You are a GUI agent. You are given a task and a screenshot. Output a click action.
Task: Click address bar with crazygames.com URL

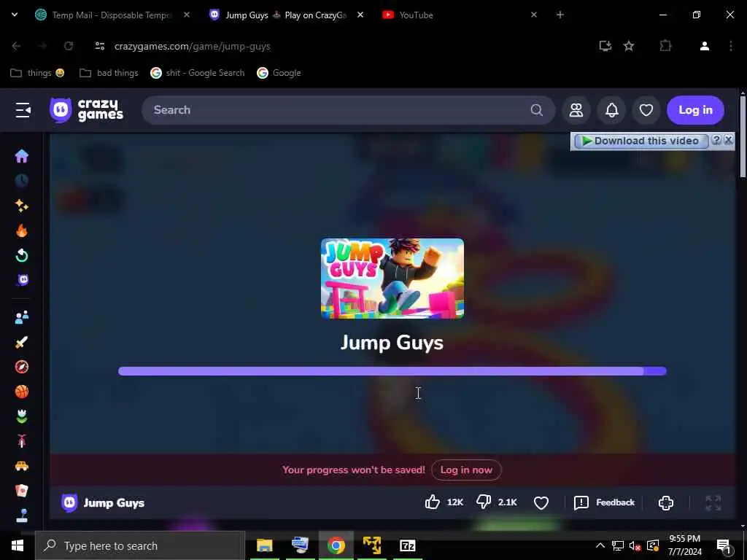coord(193,46)
